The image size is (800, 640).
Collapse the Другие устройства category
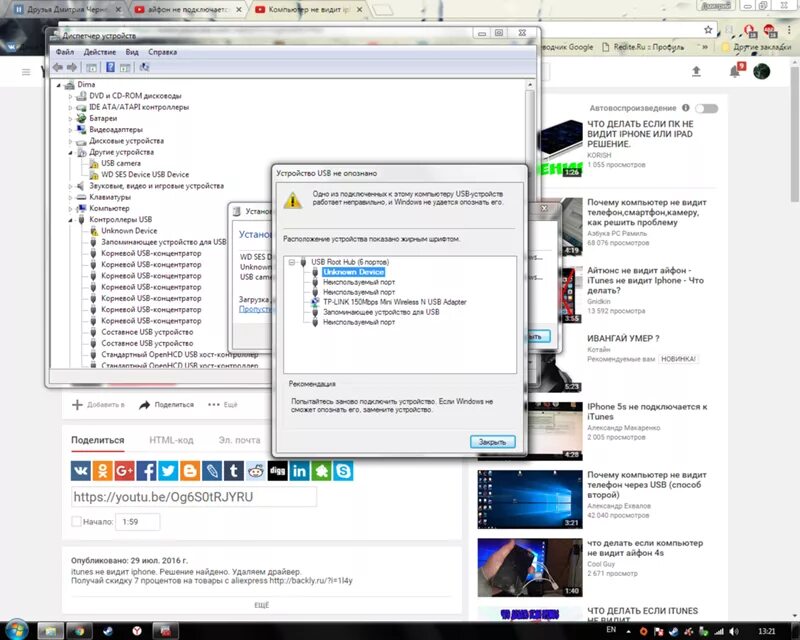tap(70, 152)
